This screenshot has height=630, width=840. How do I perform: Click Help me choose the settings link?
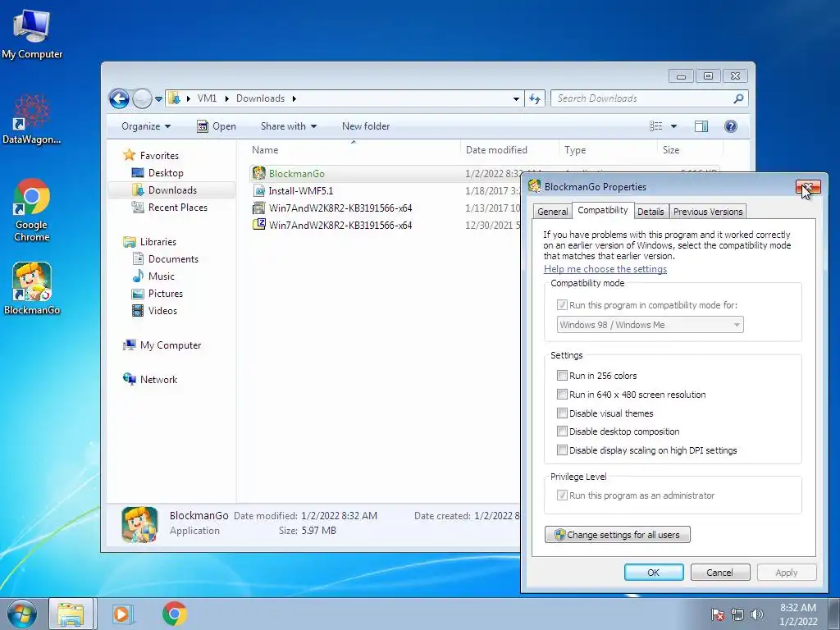(x=605, y=269)
